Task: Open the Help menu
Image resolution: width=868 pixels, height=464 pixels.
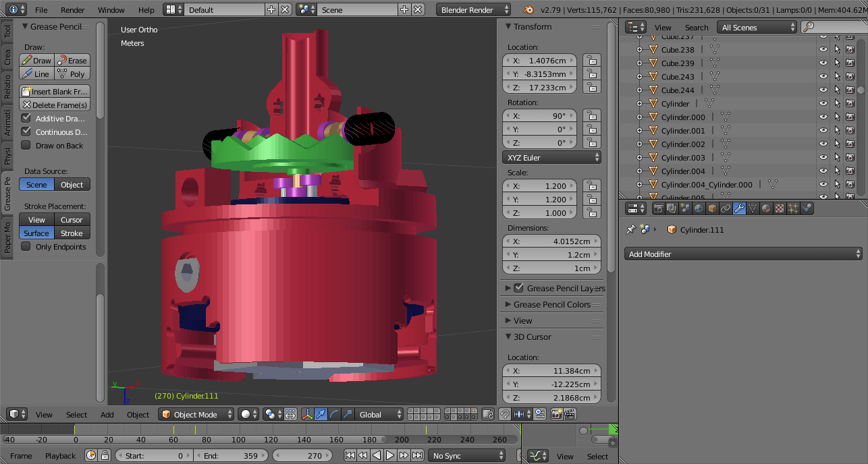Action: (146, 9)
